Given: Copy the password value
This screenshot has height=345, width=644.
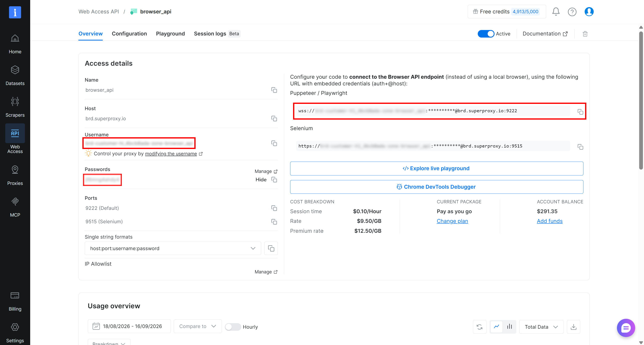Looking at the screenshot, I should point(274,180).
